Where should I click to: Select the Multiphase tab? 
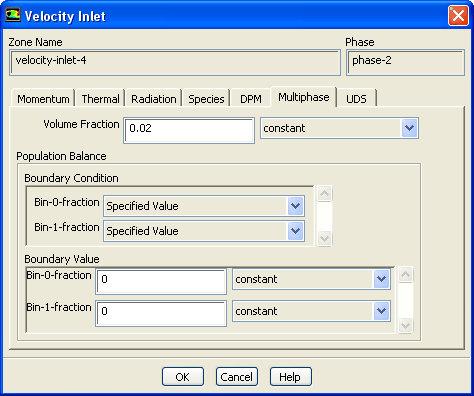click(x=304, y=97)
